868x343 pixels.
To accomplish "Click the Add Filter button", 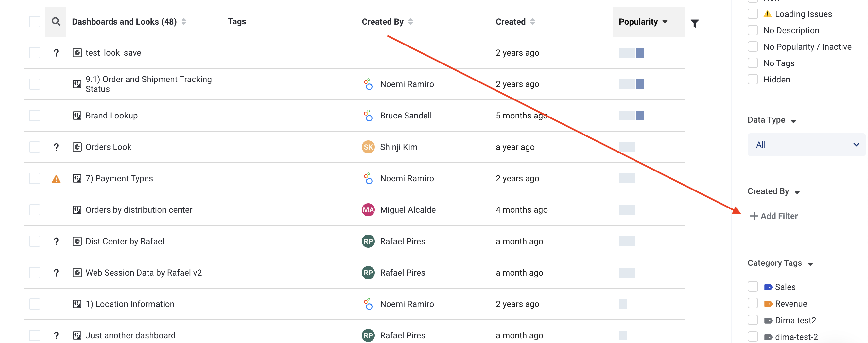I will (774, 216).
